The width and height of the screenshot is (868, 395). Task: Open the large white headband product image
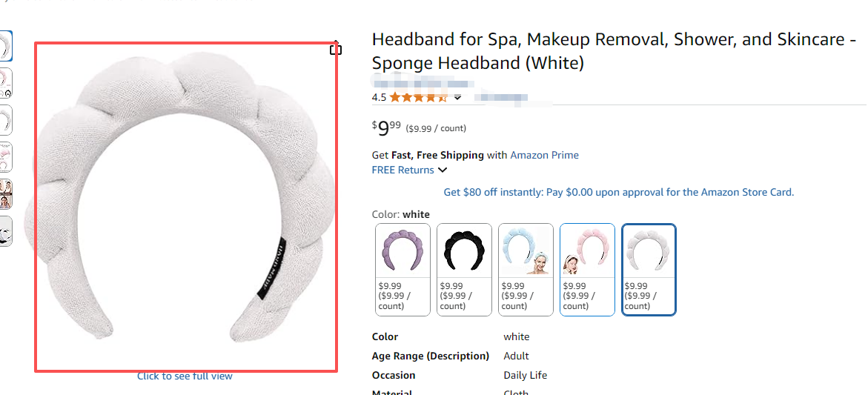click(185, 207)
